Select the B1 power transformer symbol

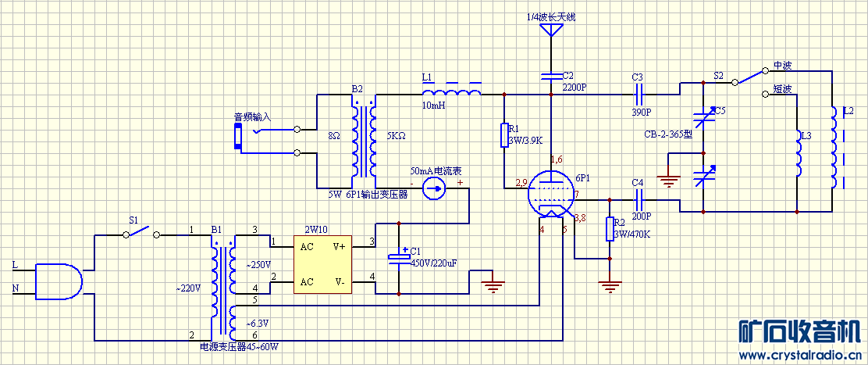(x=223, y=290)
